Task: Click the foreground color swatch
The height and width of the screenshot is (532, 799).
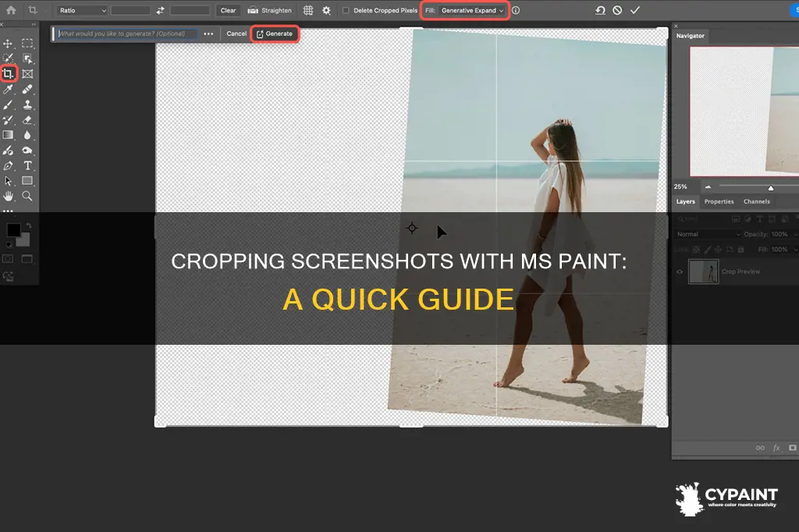Action: (13, 230)
